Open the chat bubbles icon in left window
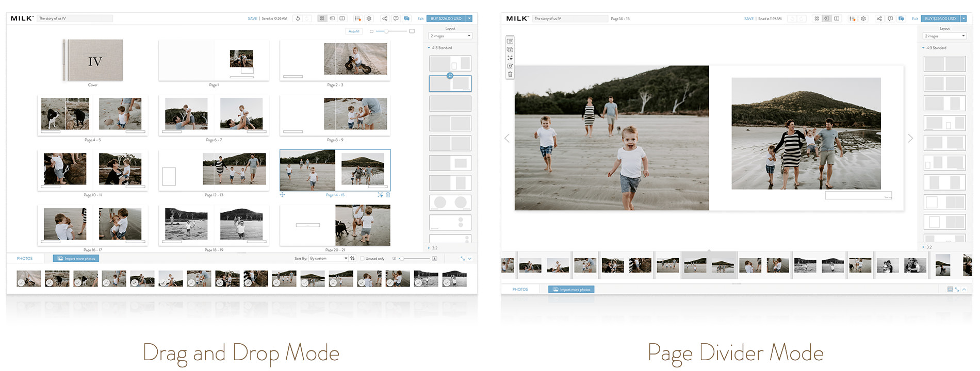The height and width of the screenshot is (371, 980). point(407,19)
